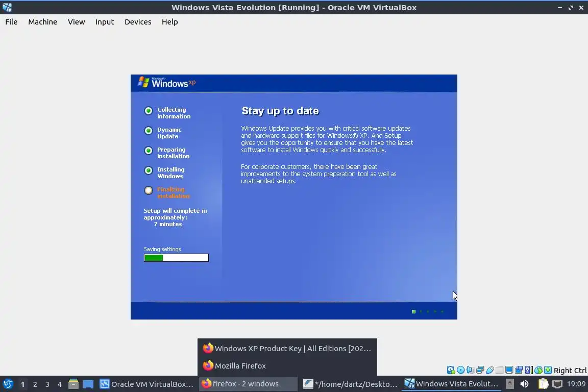Click the optical disc status icon
588x392 pixels.
tap(461, 370)
